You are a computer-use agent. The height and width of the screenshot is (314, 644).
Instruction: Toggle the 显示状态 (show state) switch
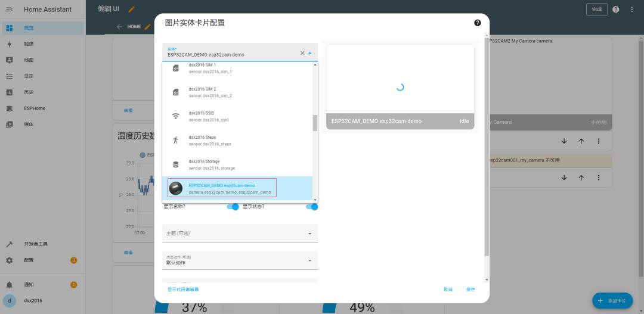pyautogui.click(x=312, y=207)
